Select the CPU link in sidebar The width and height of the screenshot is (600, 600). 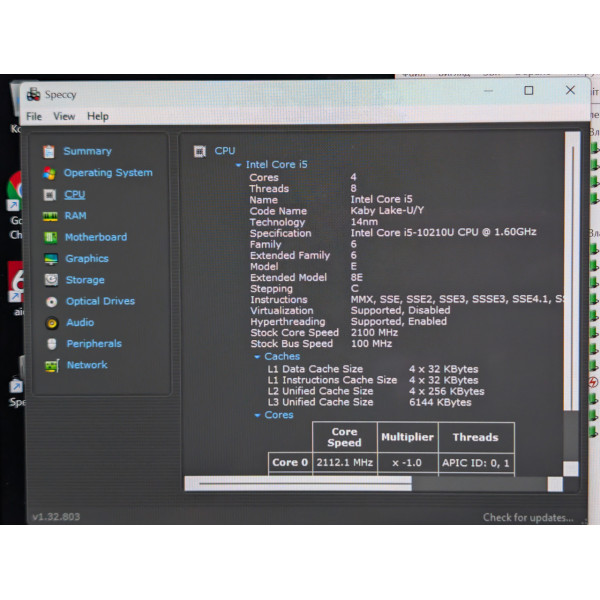74,194
